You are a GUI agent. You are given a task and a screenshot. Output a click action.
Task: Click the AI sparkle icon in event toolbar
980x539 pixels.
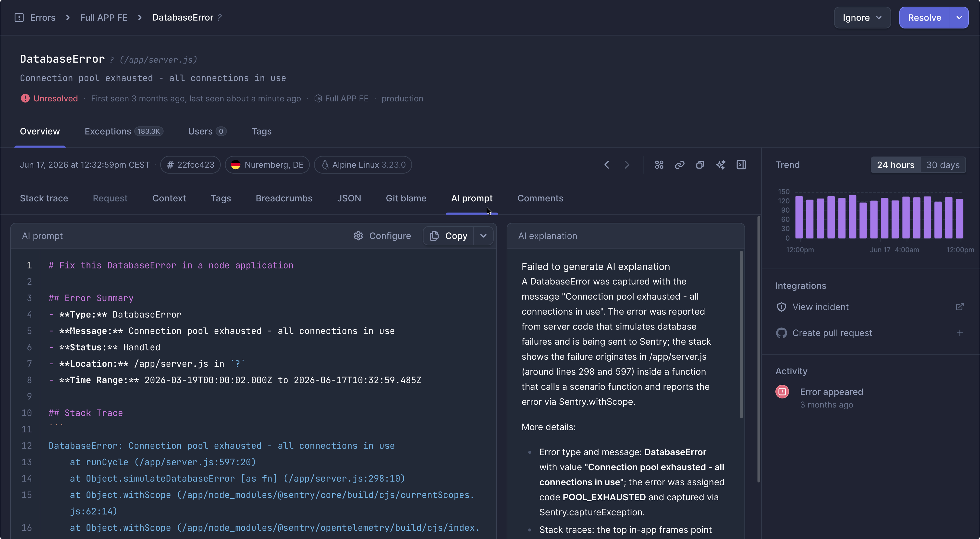[721, 165]
